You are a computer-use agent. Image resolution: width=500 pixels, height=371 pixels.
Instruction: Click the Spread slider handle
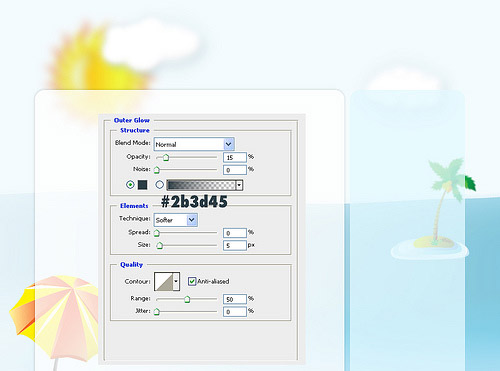click(157, 233)
